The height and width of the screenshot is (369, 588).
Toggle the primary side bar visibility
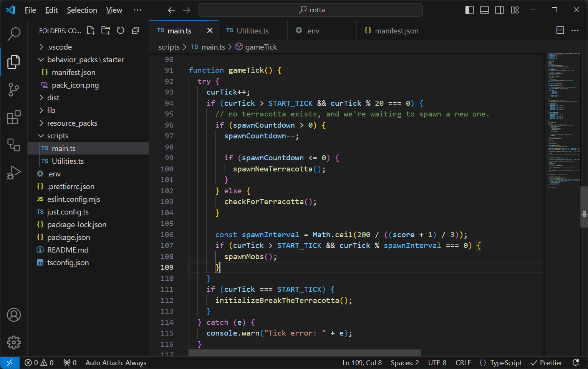469,10
